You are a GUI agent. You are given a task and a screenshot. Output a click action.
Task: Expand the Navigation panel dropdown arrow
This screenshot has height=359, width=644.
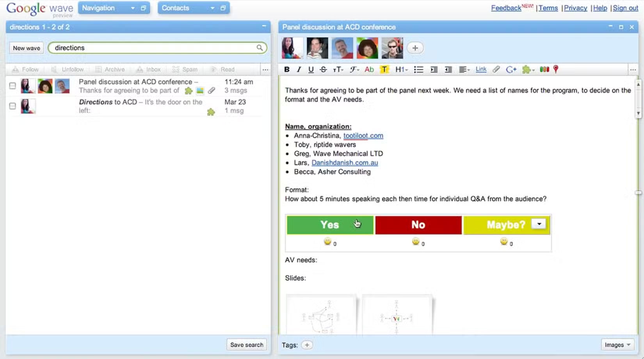tap(133, 8)
